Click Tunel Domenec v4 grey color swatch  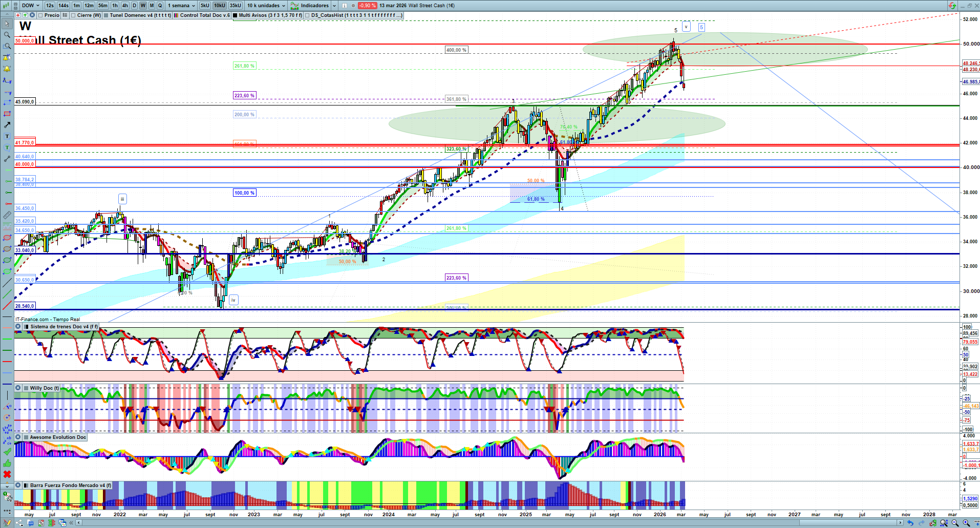pyautogui.click(x=106, y=15)
